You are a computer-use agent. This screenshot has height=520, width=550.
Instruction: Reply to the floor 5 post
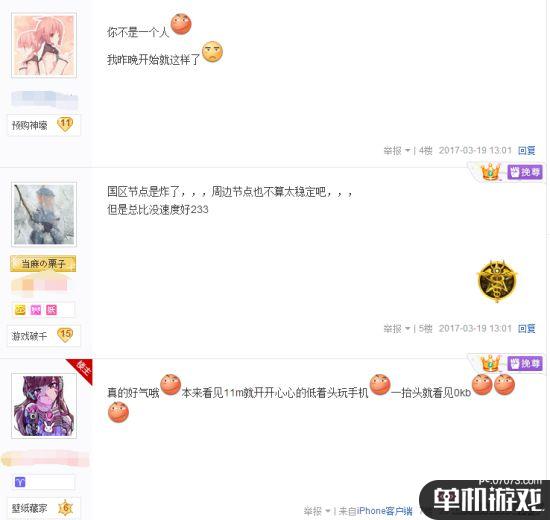coord(527,328)
